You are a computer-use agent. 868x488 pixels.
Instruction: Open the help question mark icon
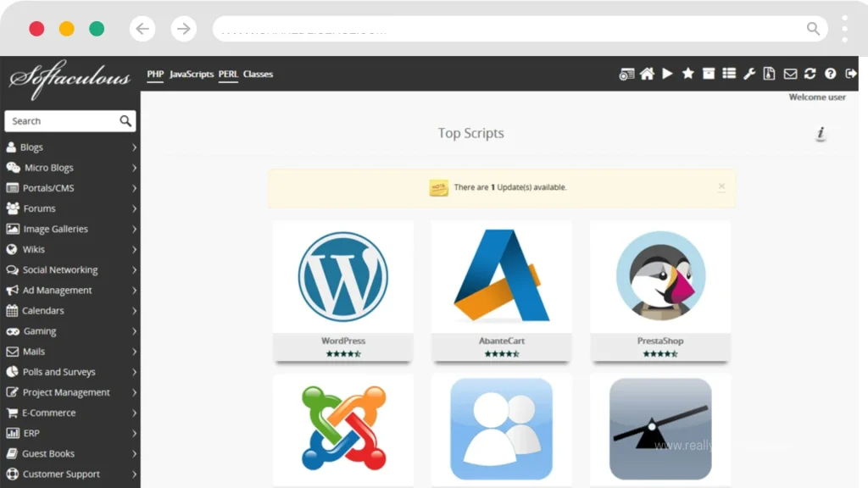click(830, 74)
